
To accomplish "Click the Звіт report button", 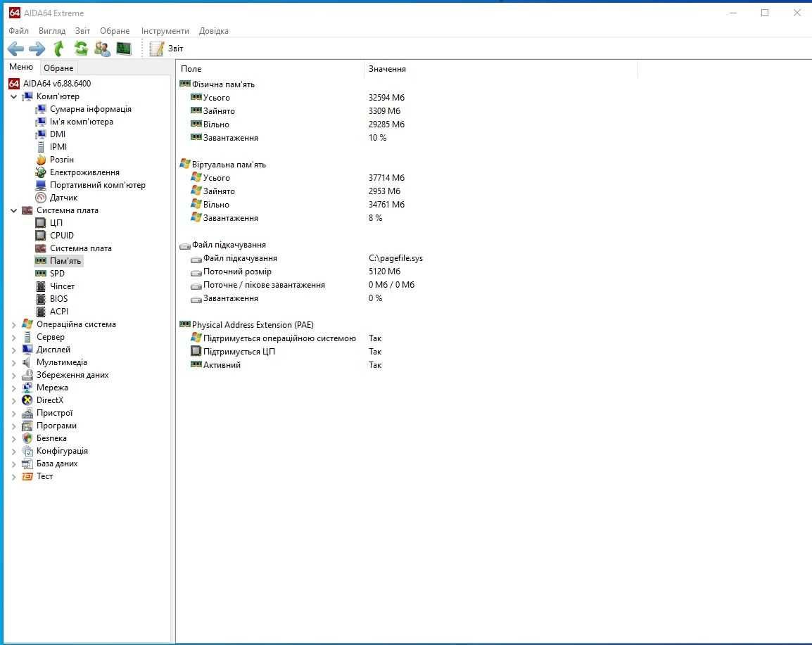I will 166,49.
